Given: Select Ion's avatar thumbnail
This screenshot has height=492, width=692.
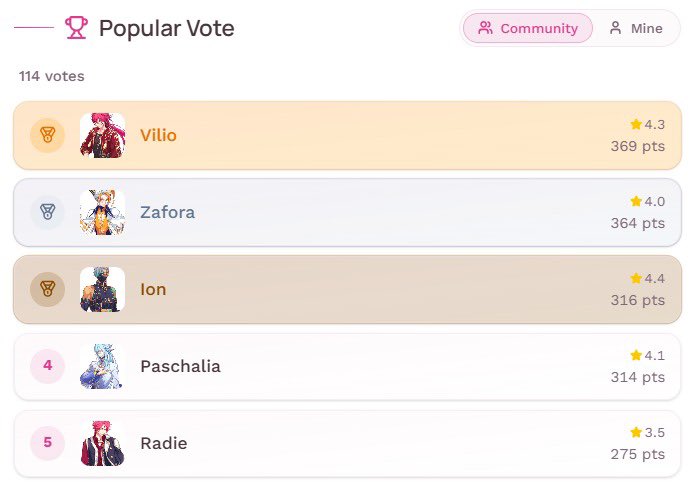Looking at the screenshot, I should click(102, 289).
